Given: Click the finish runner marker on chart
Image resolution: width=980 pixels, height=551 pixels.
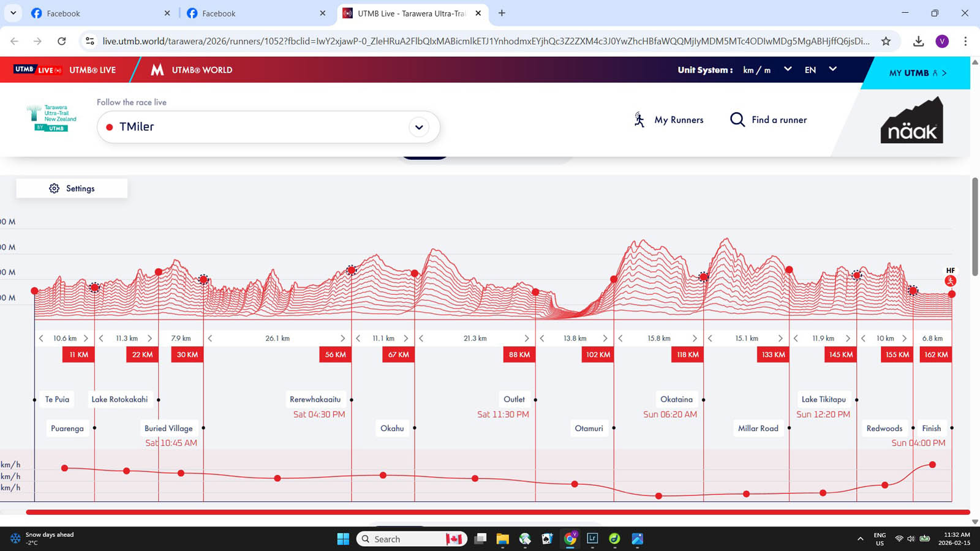Looking at the screenshot, I should click(950, 281).
